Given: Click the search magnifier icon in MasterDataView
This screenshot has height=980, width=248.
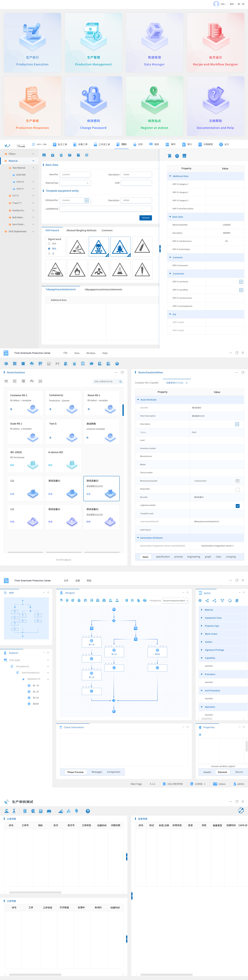Looking at the screenshot, I should pyautogui.click(x=120, y=382).
